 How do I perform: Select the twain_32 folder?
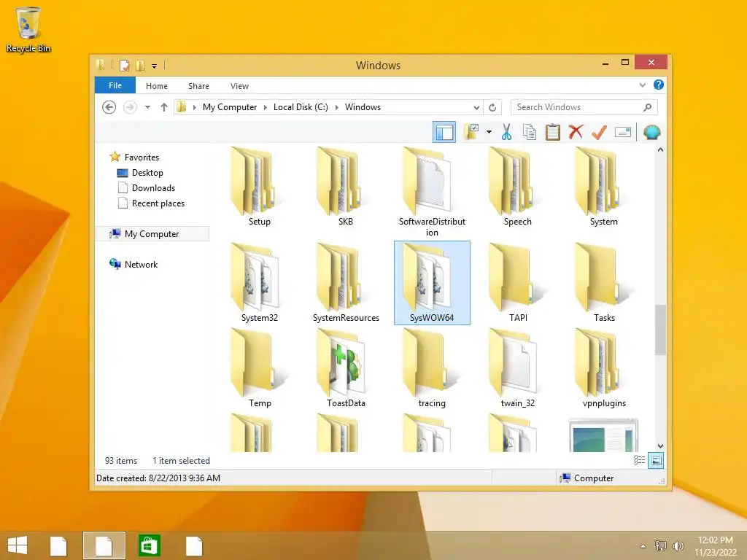pyautogui.click(x=518, y=368)
